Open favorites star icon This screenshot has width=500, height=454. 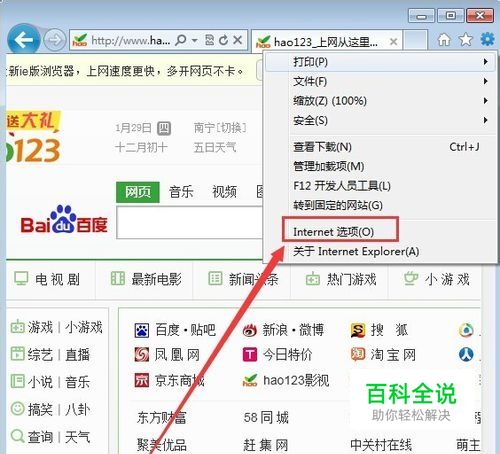pos(465,40)
